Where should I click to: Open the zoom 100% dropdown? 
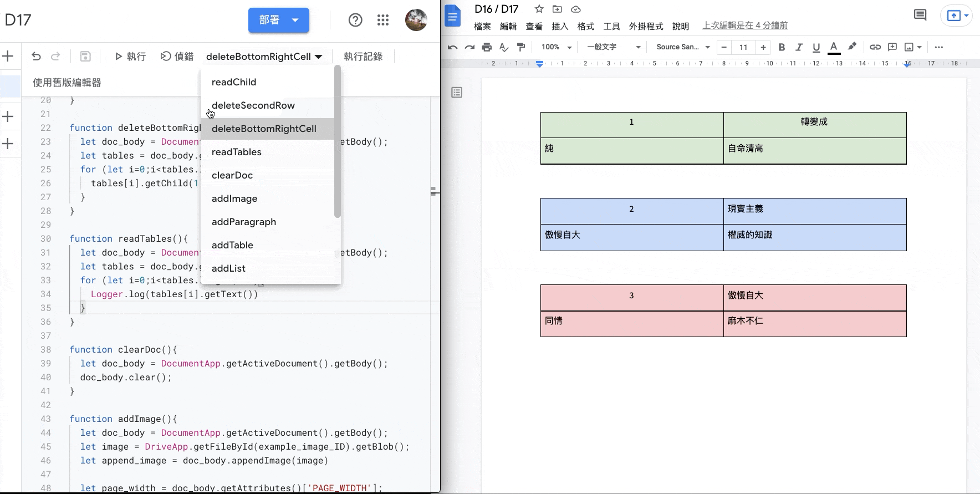tap(556, 47)
